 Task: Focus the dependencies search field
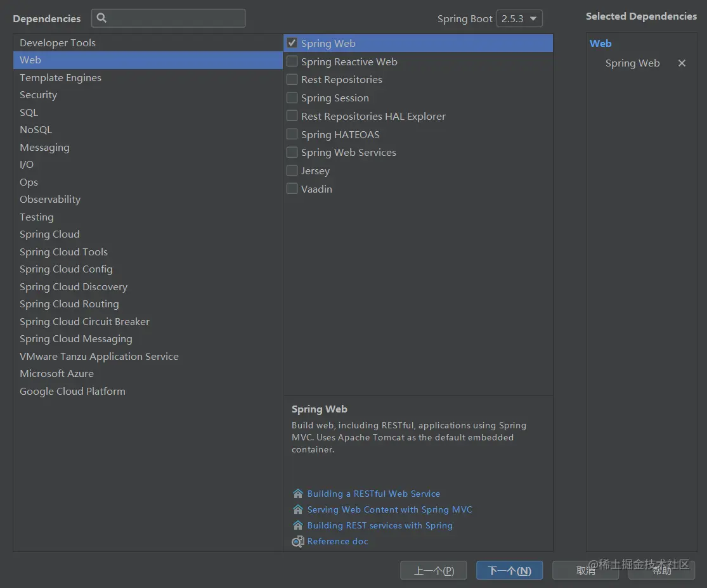click(169, 18)
